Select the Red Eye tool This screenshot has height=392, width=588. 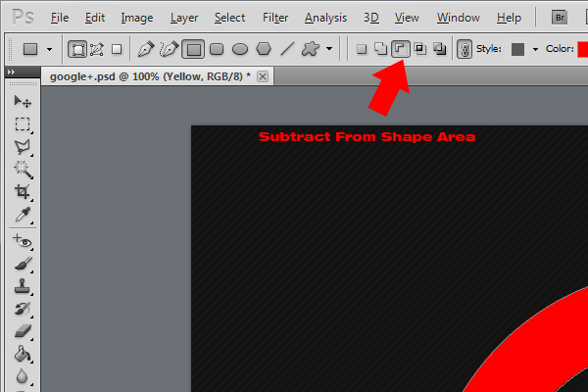point(23,241)
